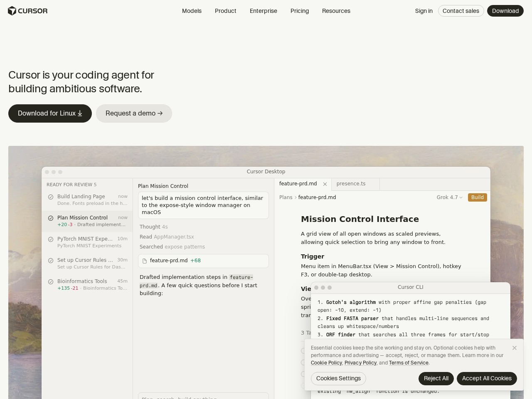Open the Privacy Policy link
532x399 pixels.
point(360,363)
